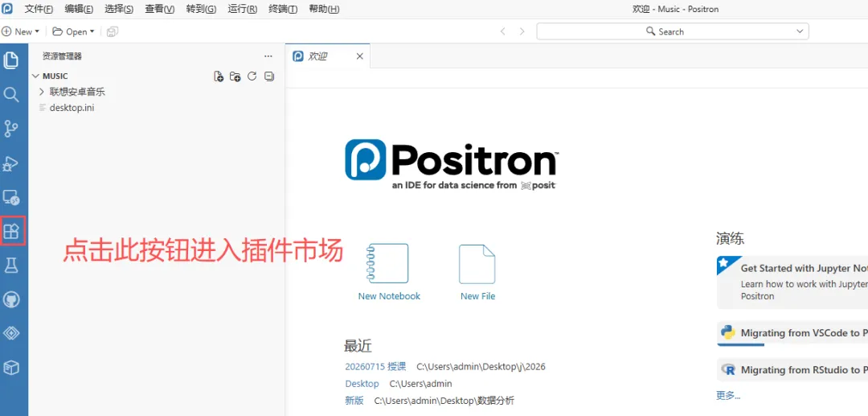The height and width of the screenshot is (416, 868).
Task: Click 更多... under walkthroughs
Action: coord(728,395)
